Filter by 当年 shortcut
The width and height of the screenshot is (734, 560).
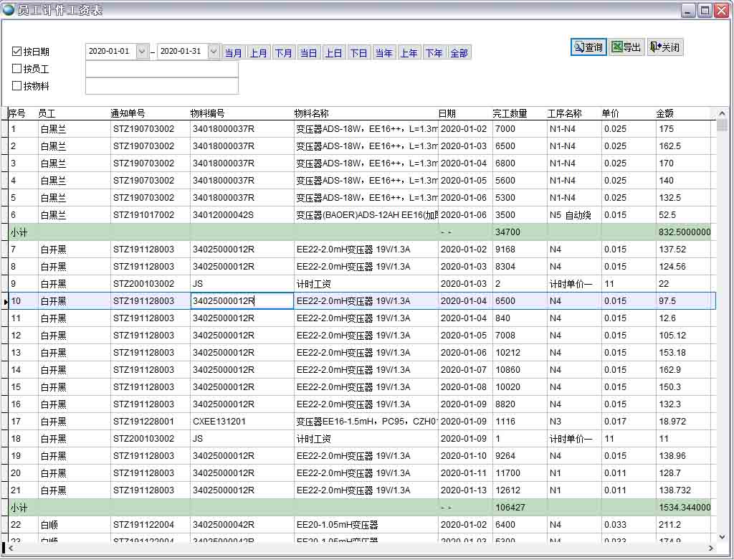pyautogui.click(x=383, y=53)
